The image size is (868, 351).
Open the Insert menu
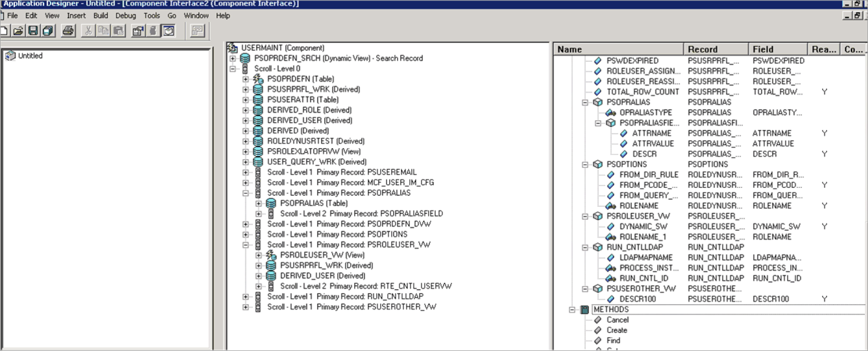click(x=76, y=15)
